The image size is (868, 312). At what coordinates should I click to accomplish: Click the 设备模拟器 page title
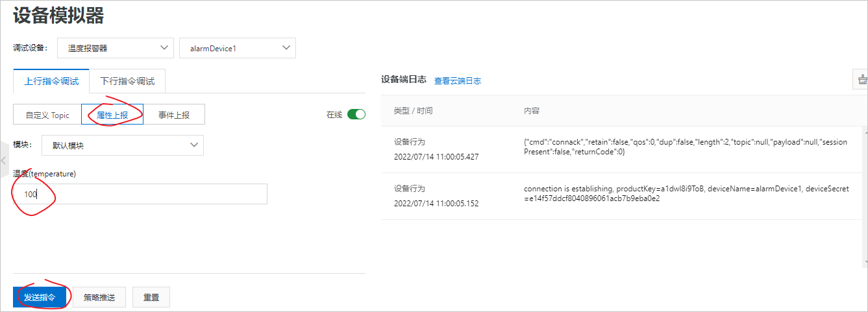click(58, 14)
